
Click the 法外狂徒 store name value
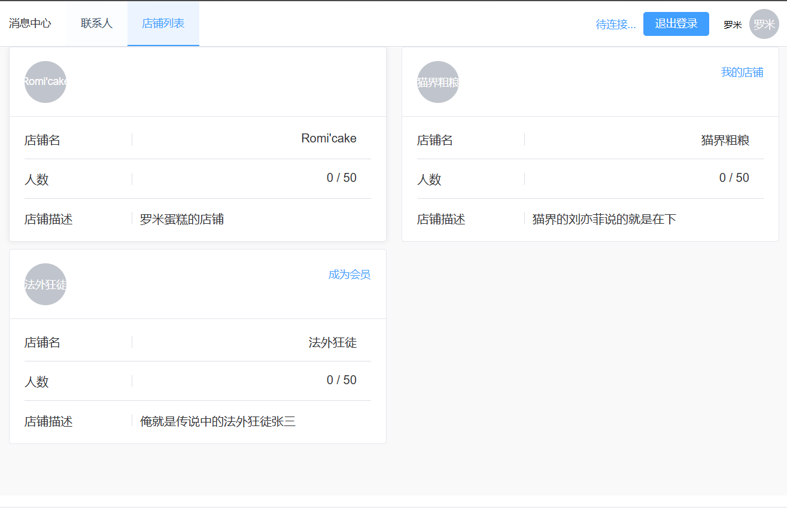click(332, 343)
